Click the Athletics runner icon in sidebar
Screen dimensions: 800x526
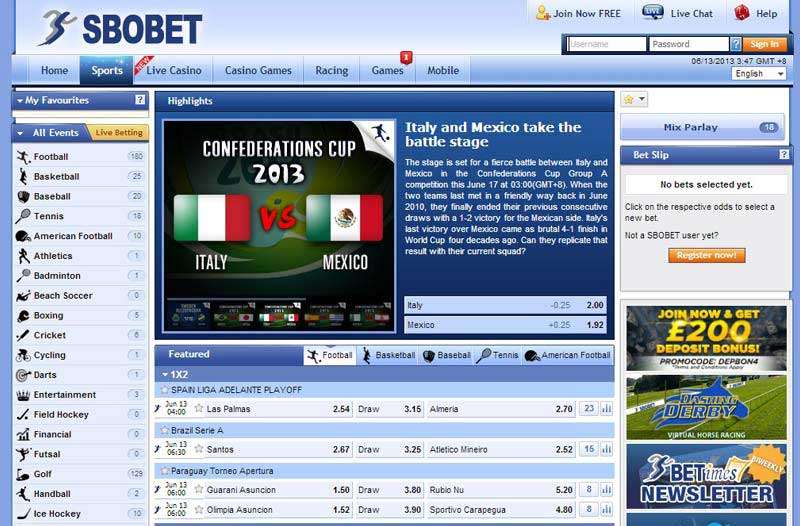tap(23, 256)
